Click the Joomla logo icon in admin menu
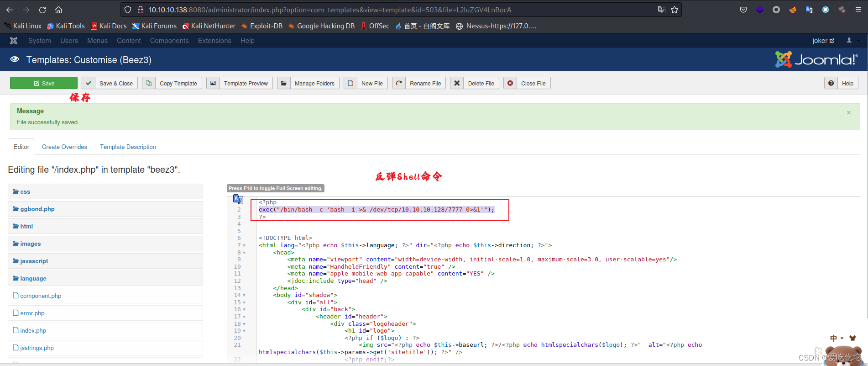Image resolution: width=868 pixels, height=366 pixels. (x=14, y=41)
